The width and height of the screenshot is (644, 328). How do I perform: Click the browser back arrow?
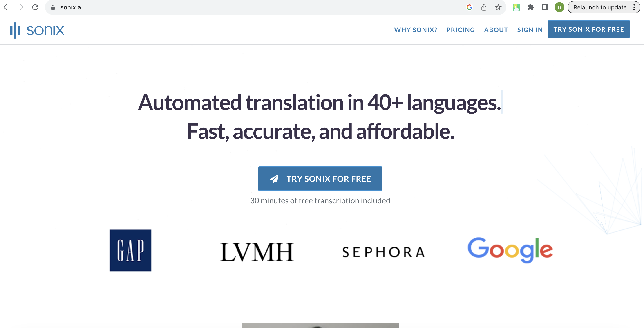[7, 7]
